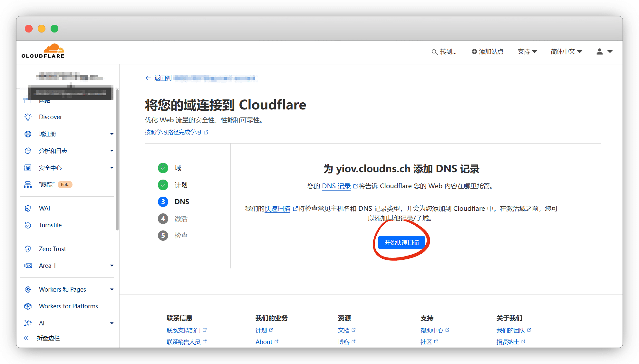The height and width of the screenshot is (364, 639).
Task: Open the 支持 support menu
Action: click(527, 51)
